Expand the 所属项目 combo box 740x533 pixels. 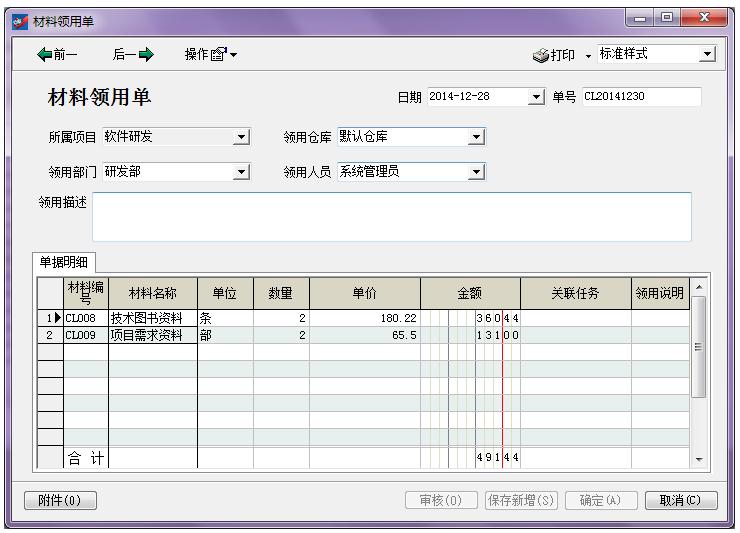(241, 137)
